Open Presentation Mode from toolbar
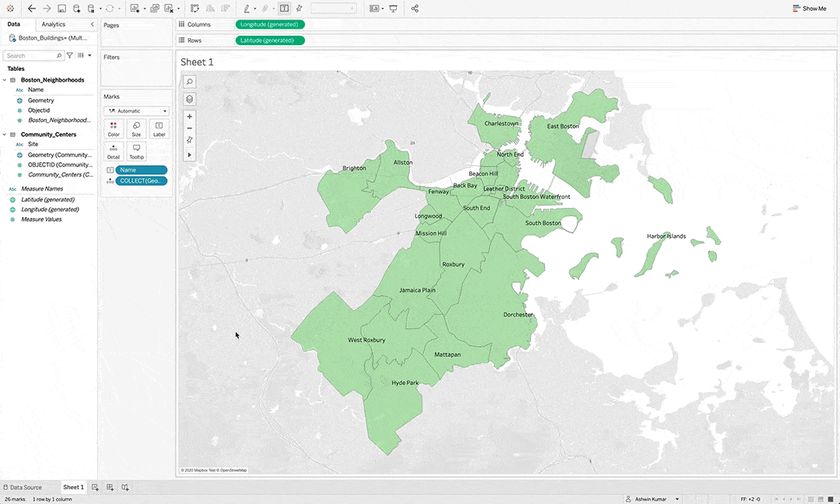Image resolution: width=840 pixels, height=504 pixels. coord(394,9)
